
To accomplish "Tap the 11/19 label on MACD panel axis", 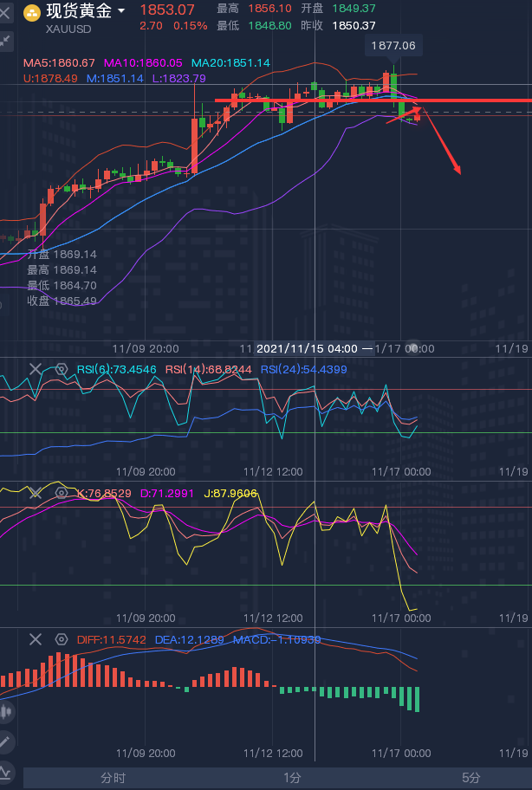I will pyautogui.click(x=514, y=753).
